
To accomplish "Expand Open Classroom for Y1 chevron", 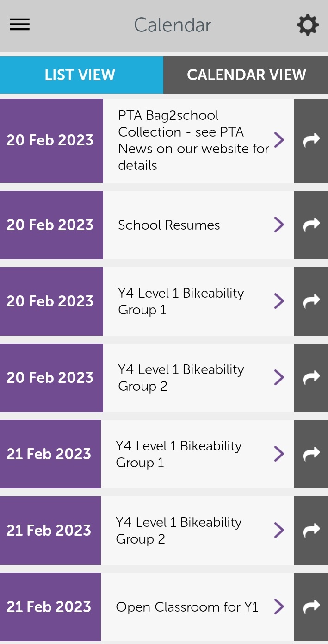I will [279, 606].
